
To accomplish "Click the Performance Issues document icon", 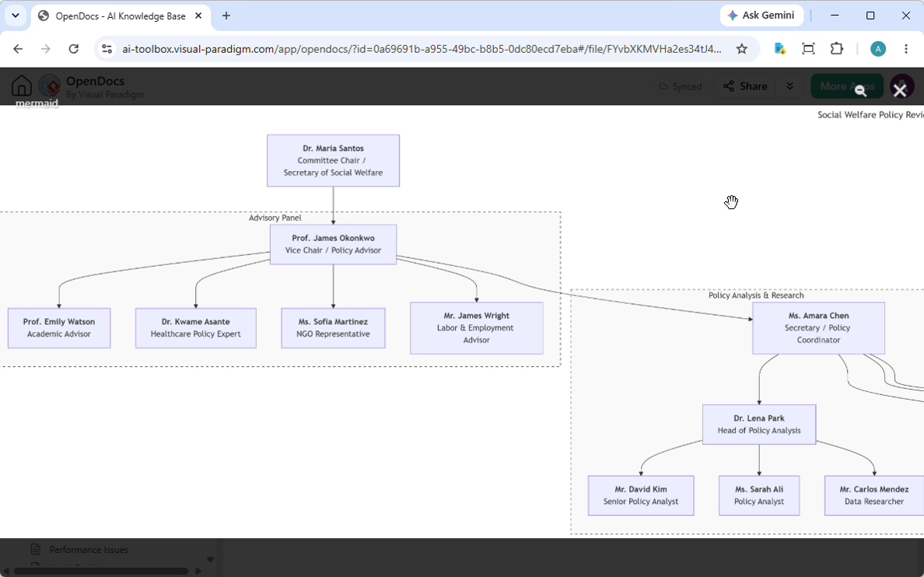I will click(35, 549).
